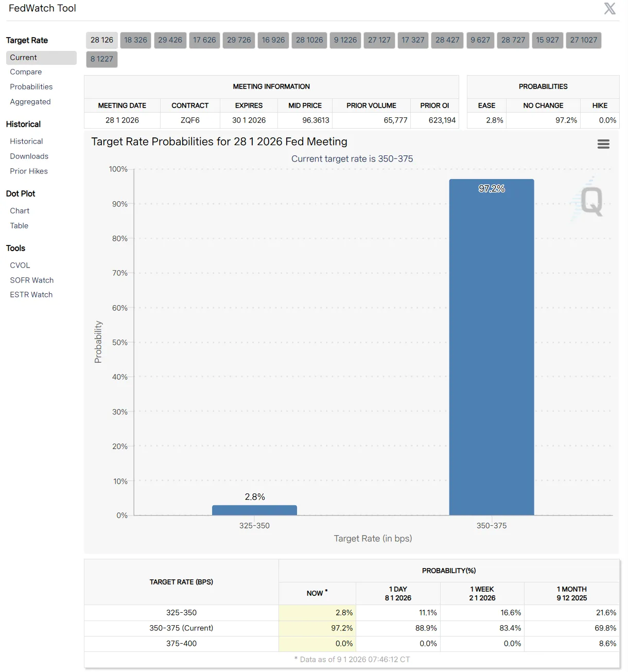Click the X social media icon
This screenshot has width=628, height=672.
point(609,9)
